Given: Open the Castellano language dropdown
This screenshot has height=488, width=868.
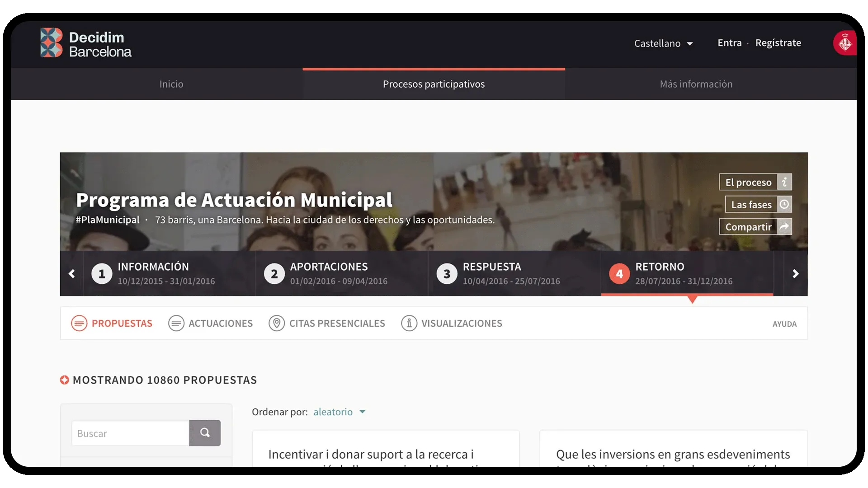Looking at the screenshot, I should tap(663, 43).
